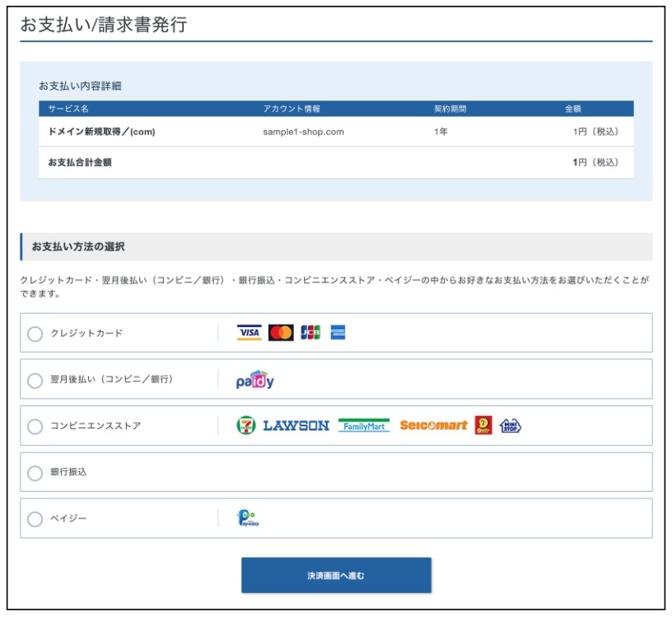
Task: Choose the ペイジー radio button
Action: click(x=35, y=519)
